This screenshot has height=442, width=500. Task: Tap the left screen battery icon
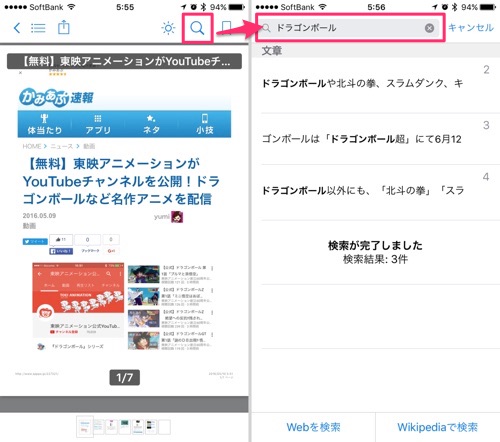(x=236, y=7)
